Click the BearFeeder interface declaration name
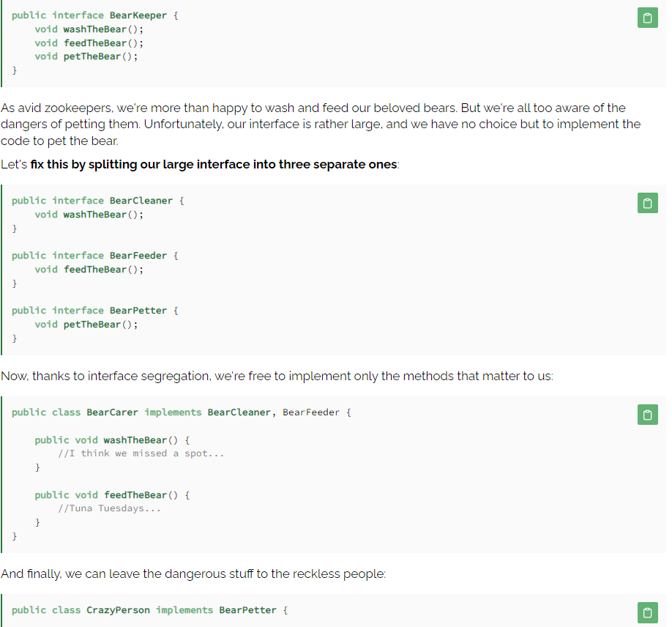The image size is (672, 627). (x=138, y=256)
